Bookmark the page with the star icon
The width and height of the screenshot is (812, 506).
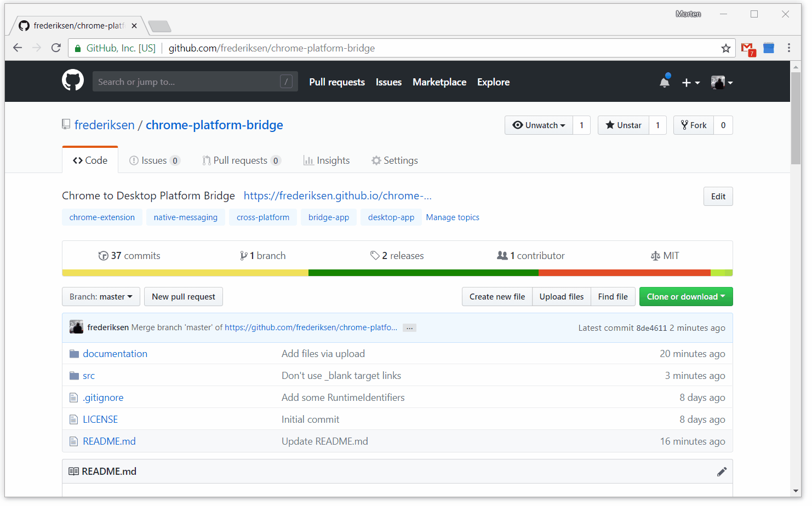(x=726, y=48)
